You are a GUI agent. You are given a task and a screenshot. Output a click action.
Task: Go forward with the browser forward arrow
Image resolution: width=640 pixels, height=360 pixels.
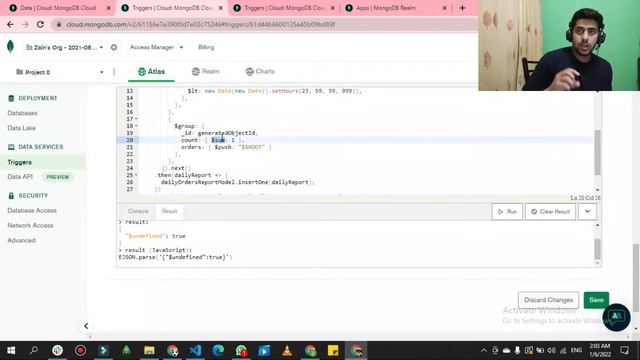(25, 24)
